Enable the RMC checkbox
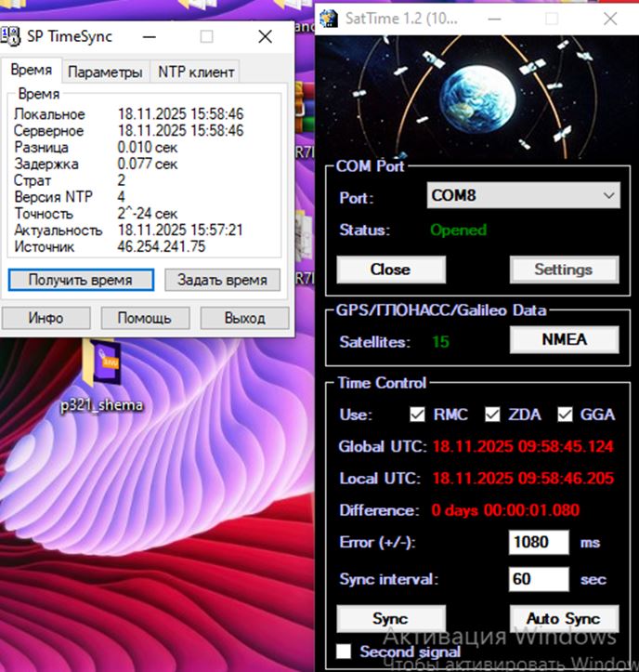The width and height of the screenshot is (639, 672). (x=418, y=415)
